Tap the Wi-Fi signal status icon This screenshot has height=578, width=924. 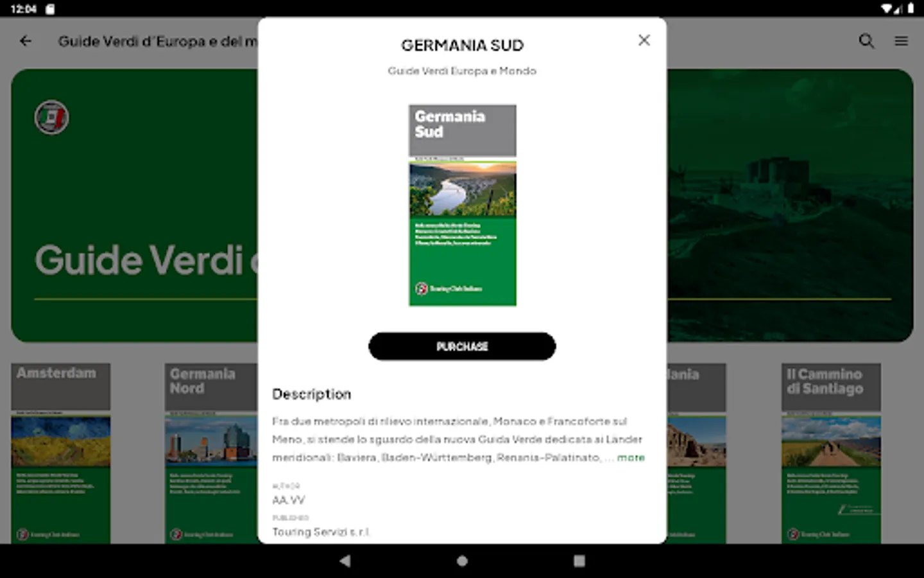tap(887, 9)
